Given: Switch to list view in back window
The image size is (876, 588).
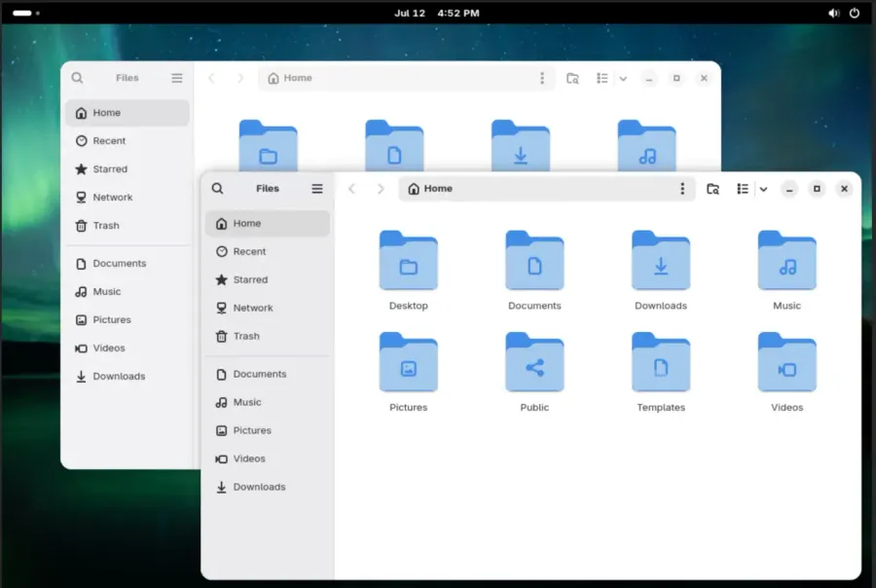Looking at the screenshot, I should 602,78.
